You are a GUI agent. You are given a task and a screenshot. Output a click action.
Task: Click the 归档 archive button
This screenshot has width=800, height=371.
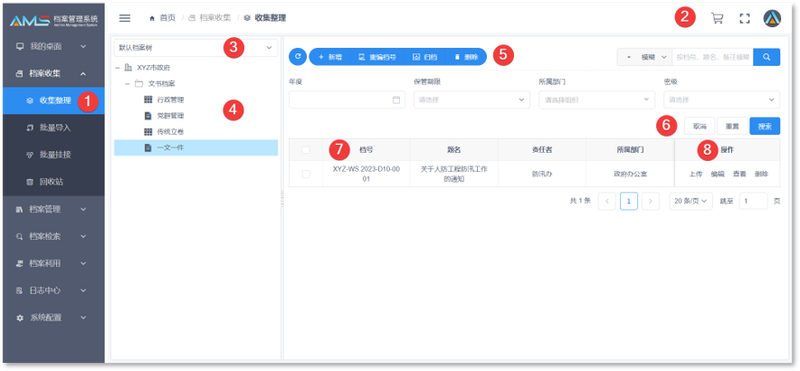click(425, 57)
